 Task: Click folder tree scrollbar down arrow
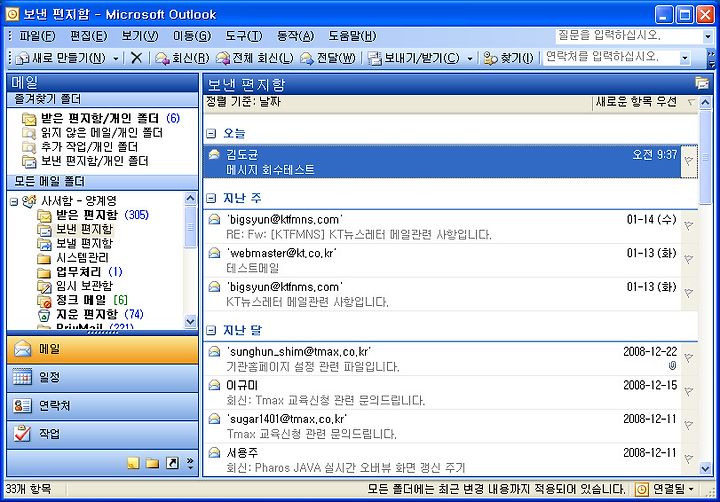190,322
